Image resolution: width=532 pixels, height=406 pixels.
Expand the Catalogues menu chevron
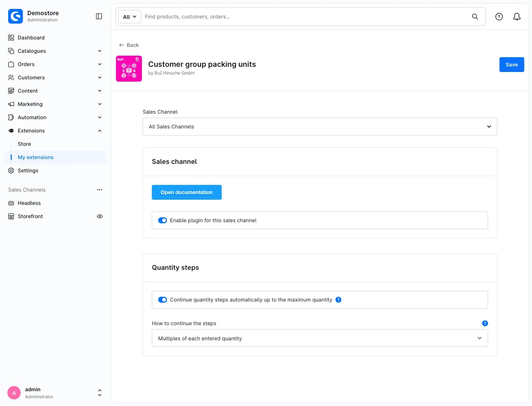[100, 51]
